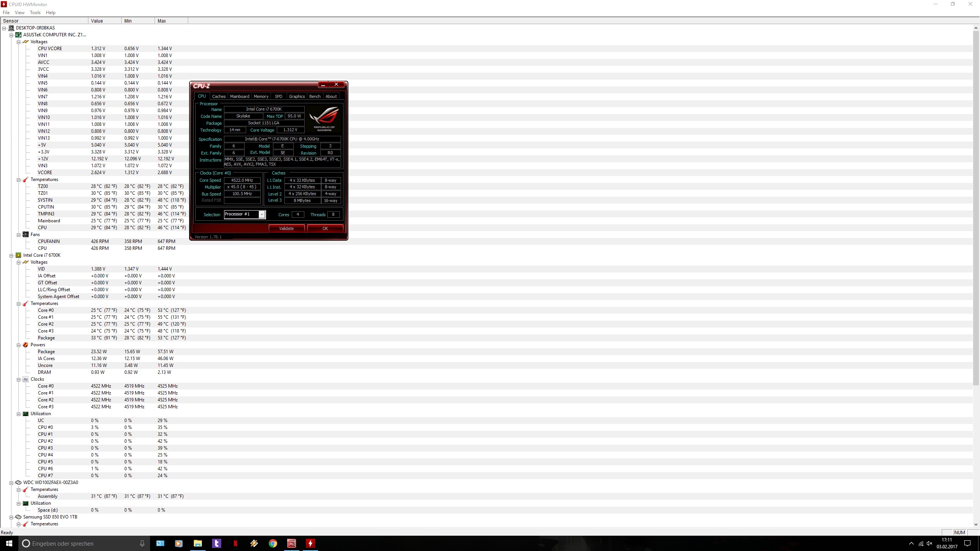Click the Clocks node icon

tap(26, 379)
